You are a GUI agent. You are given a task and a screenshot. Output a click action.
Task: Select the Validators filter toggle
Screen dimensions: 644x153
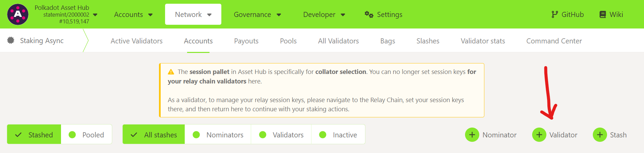pyautogui.click(x=281, y=135)
